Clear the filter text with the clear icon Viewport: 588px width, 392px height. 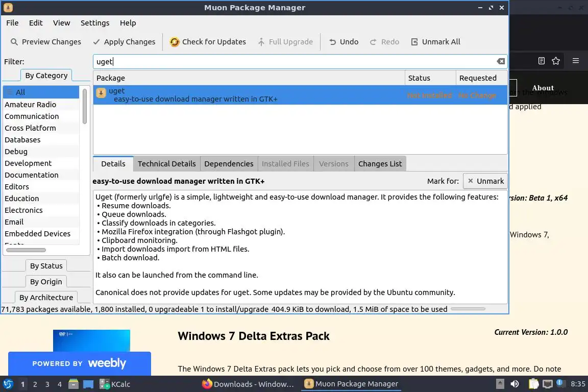(x=501, y=61)
